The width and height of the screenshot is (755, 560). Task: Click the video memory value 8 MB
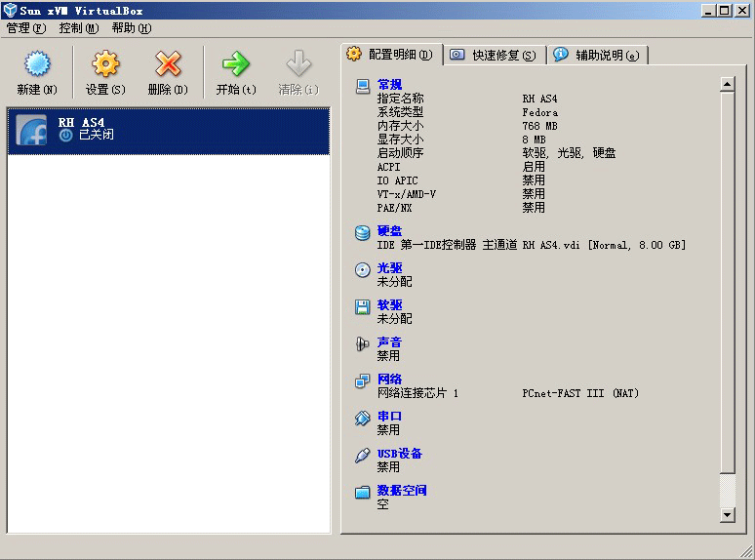pos(534,140)
